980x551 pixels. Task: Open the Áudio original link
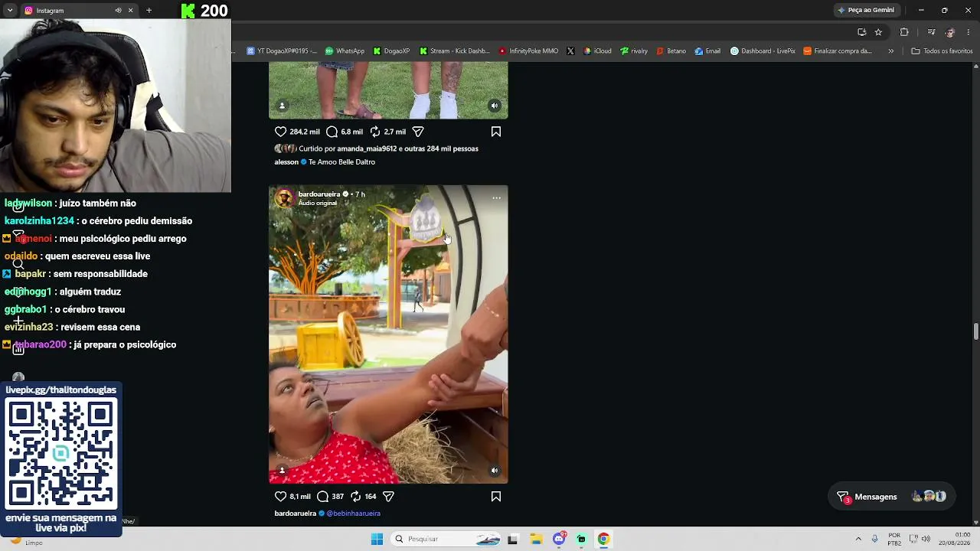[x=318, y=204]
